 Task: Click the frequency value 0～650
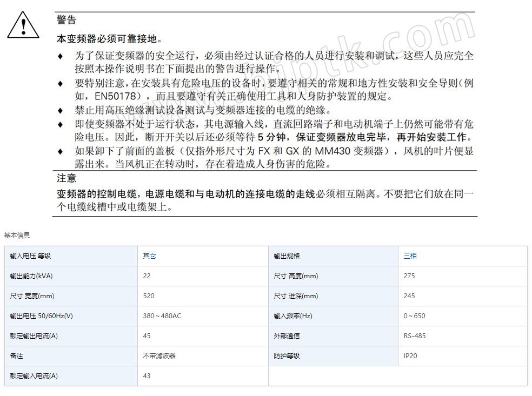pos(414,316)
